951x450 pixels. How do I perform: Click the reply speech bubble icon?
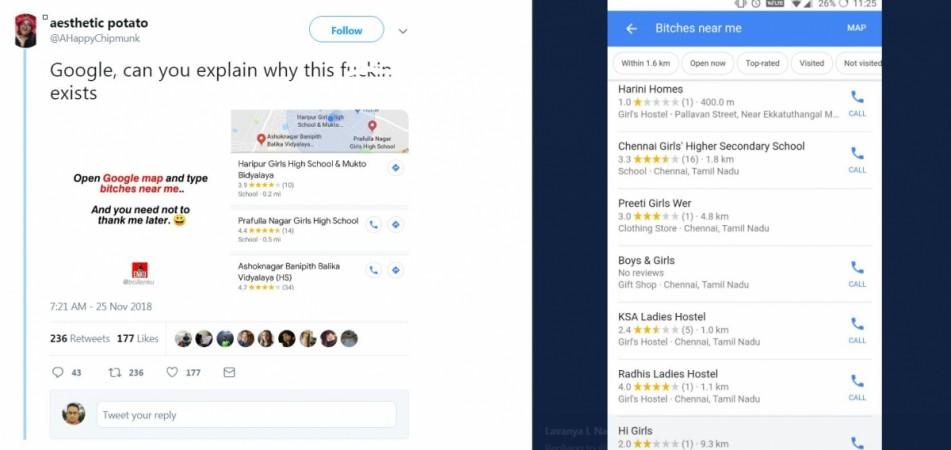pos(58,372)
